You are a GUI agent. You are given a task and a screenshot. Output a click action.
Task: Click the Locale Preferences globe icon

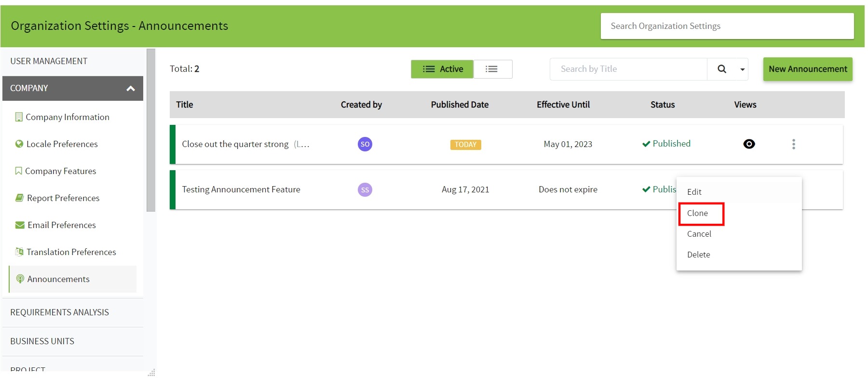pyautogui.click(x=19, y=144)
